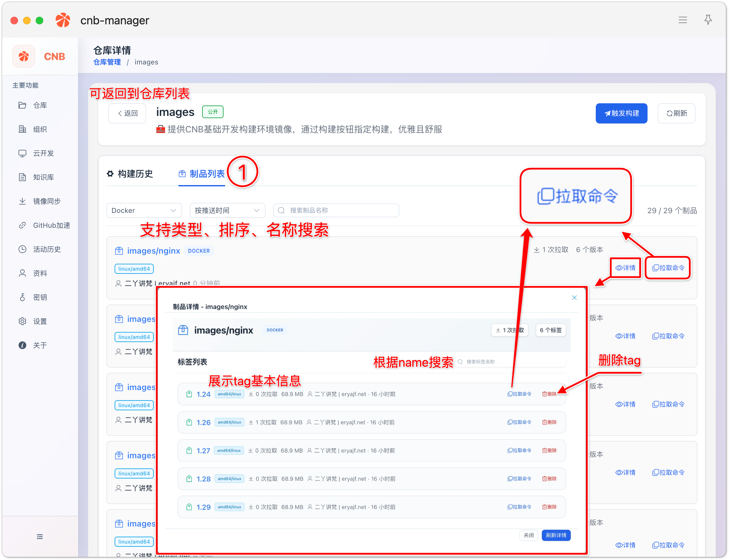This screenshot has height=560, width=729.
Task: Open the 活动历史 sidebar item
Action: coord(40,249)
